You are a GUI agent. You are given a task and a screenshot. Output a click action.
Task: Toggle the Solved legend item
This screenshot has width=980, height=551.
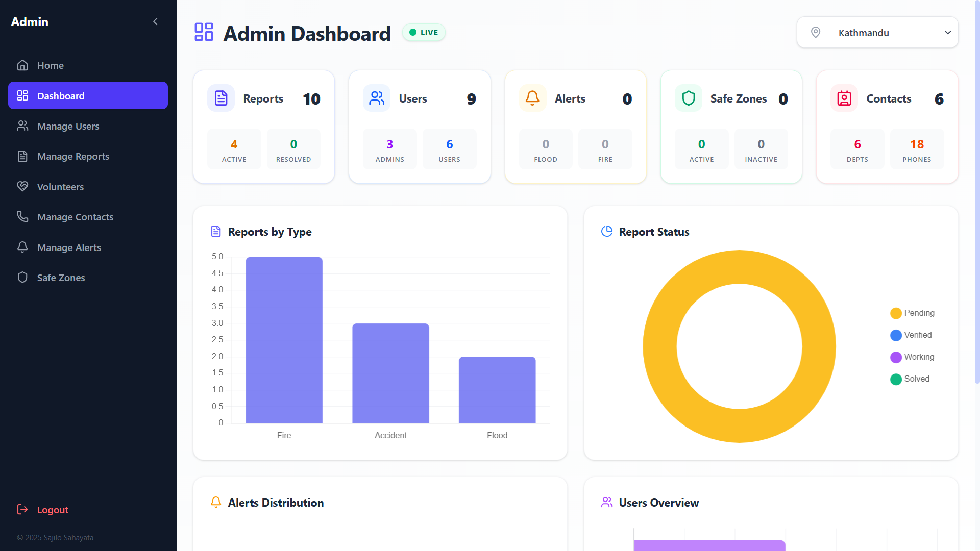tap(910, 379)
